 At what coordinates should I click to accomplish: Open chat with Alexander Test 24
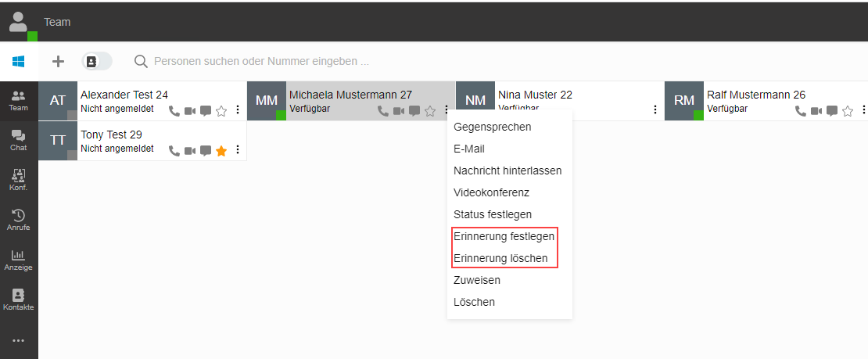pos(206,111)
